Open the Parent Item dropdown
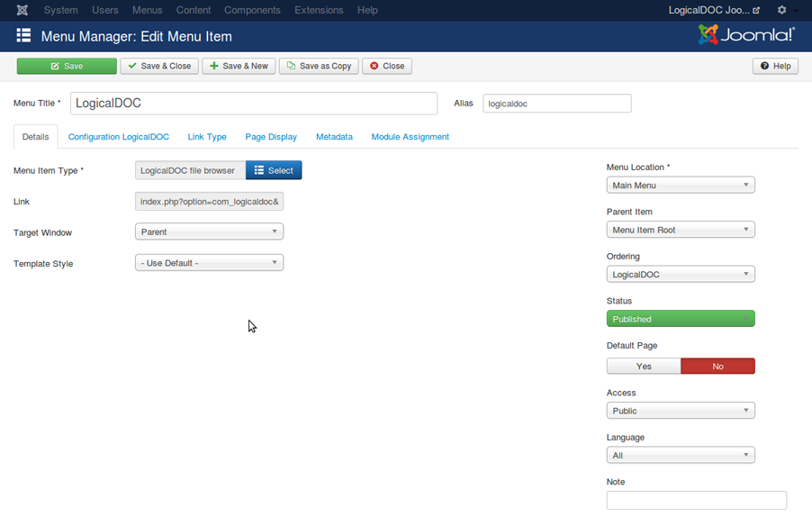 coord(681,230)
